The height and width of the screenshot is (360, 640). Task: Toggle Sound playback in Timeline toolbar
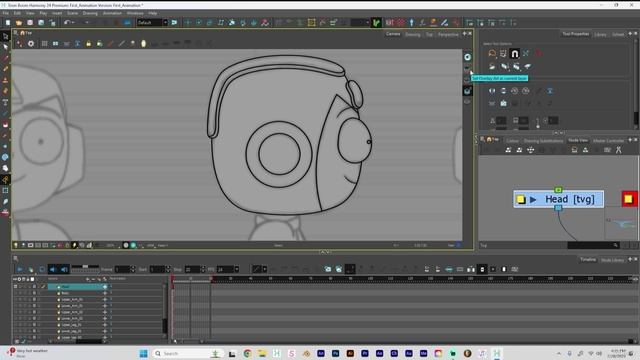tap(53, 269)
